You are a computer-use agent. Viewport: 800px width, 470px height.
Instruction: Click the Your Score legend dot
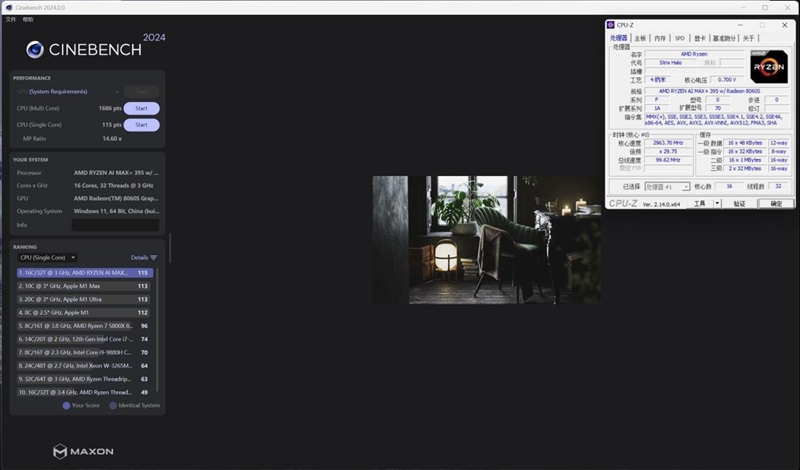67,405
